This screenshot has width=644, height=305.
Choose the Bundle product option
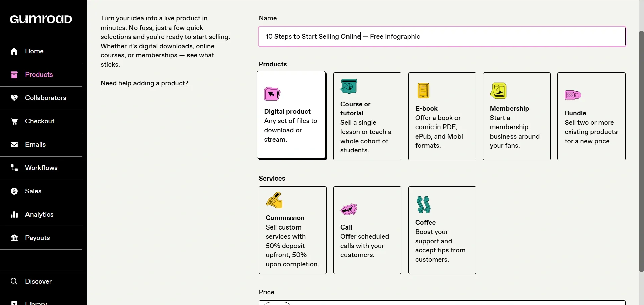[x=591, y=116]
